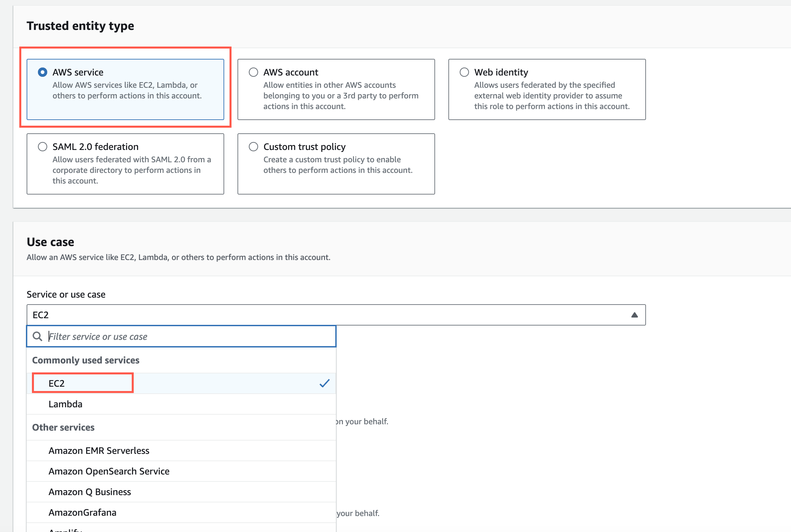Viewport: 791px width, 532px height.
Task: Click the Custom trust policy description
Action: pyautogui.click(x=338, y=165)
